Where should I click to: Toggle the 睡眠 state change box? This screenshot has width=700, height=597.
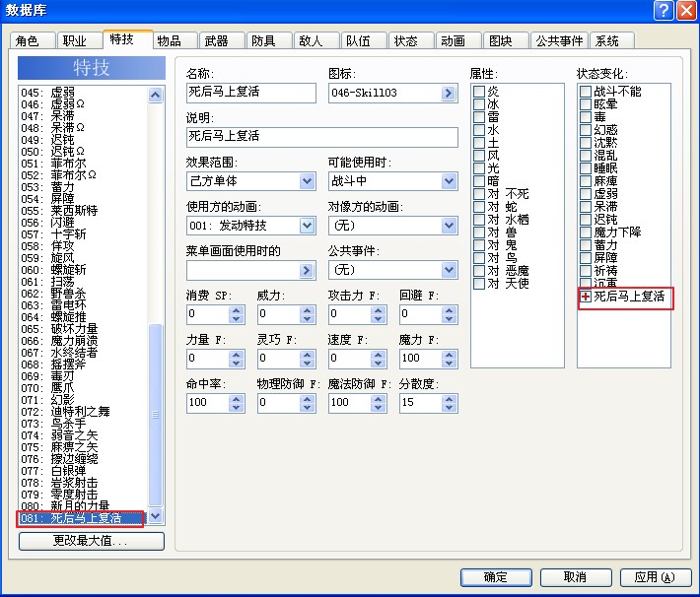(x=586, y=168)
